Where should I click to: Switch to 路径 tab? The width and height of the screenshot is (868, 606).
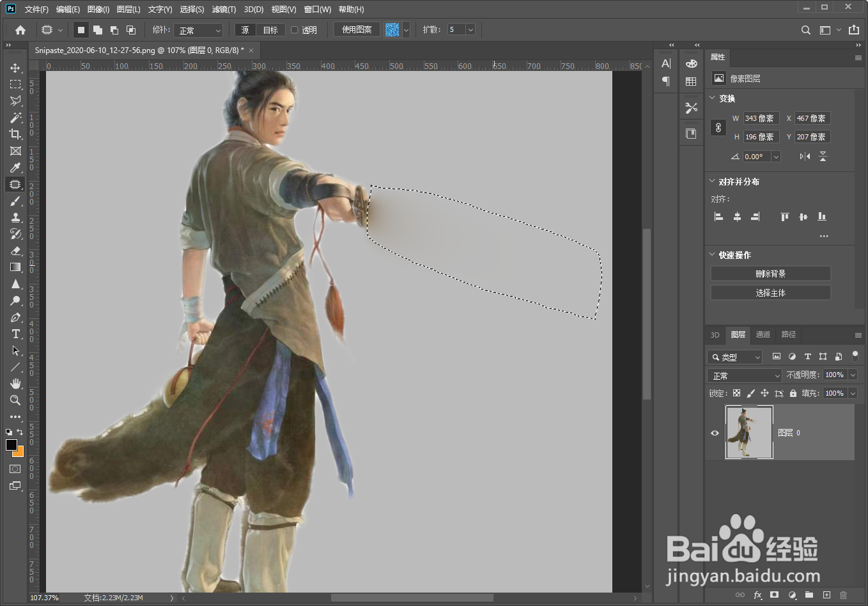(789, 334)
